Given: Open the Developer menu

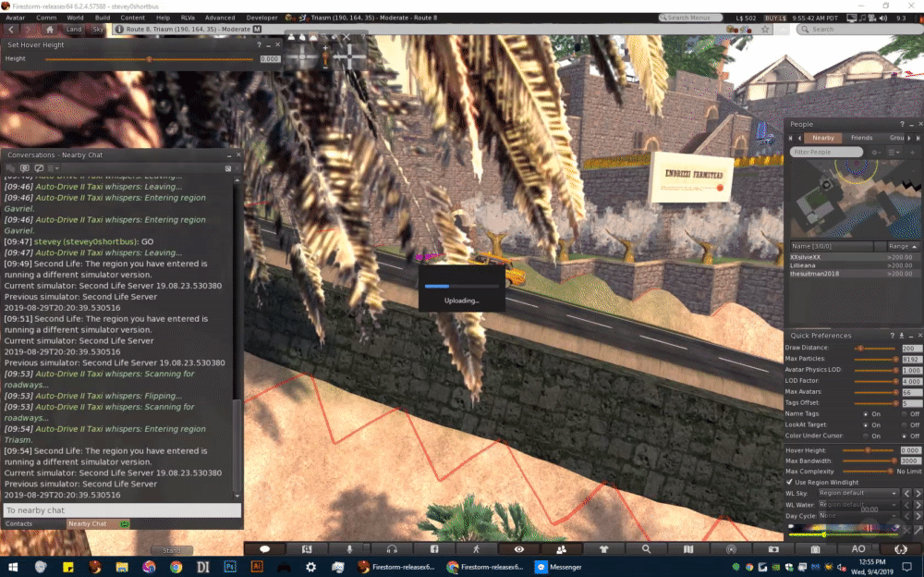Looking at the screenshot, I should (261, 18).
